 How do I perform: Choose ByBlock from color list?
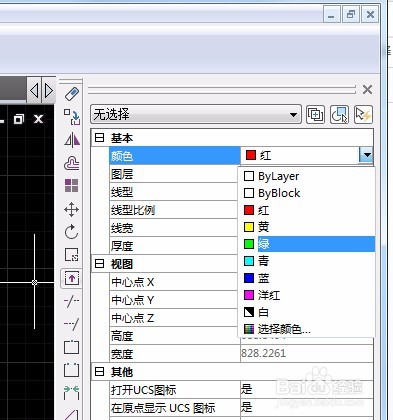(x=306, y=193)
